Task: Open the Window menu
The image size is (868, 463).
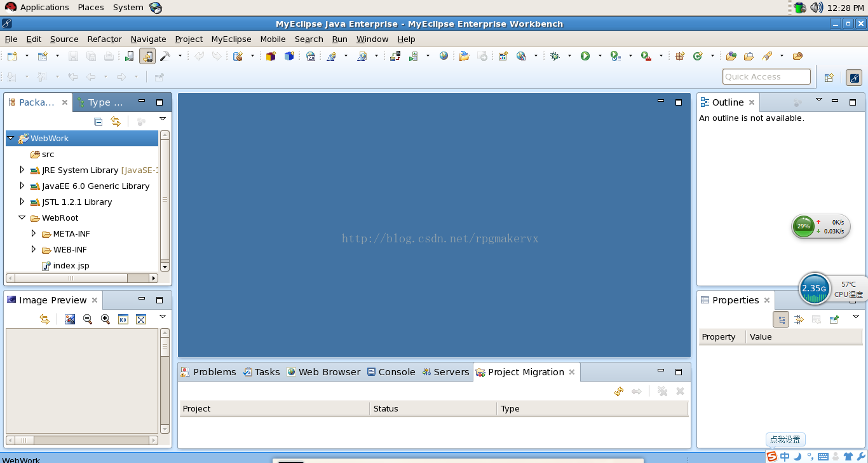Action: [x=372, y=39]
